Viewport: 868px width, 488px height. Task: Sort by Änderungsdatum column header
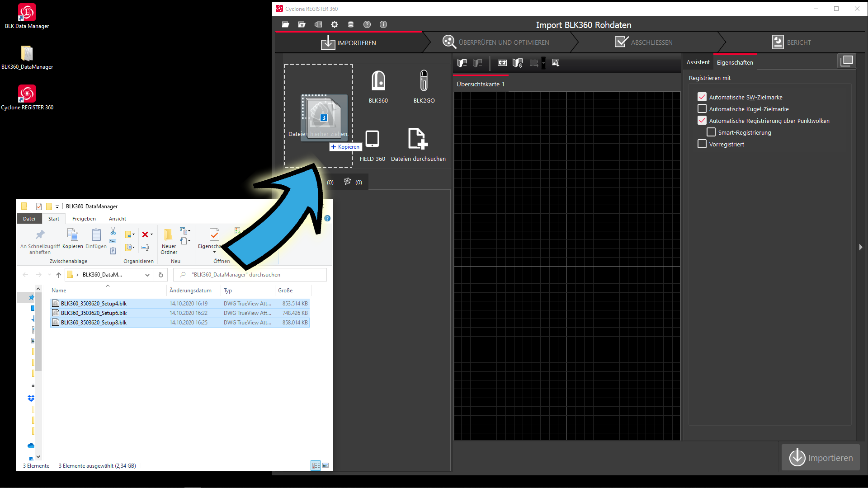tap(190, 291)
